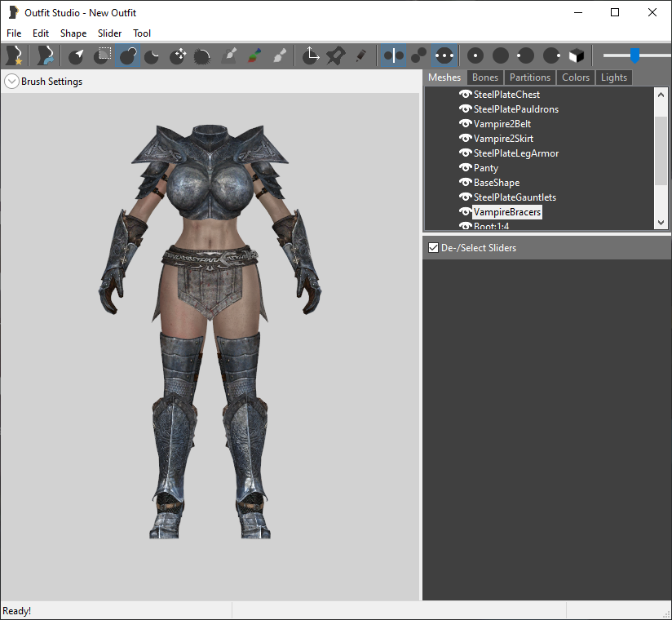Select the SteelPlatePauldrons mesh name
The width and height of the screenshot is (672, 620).
(516, 109)
